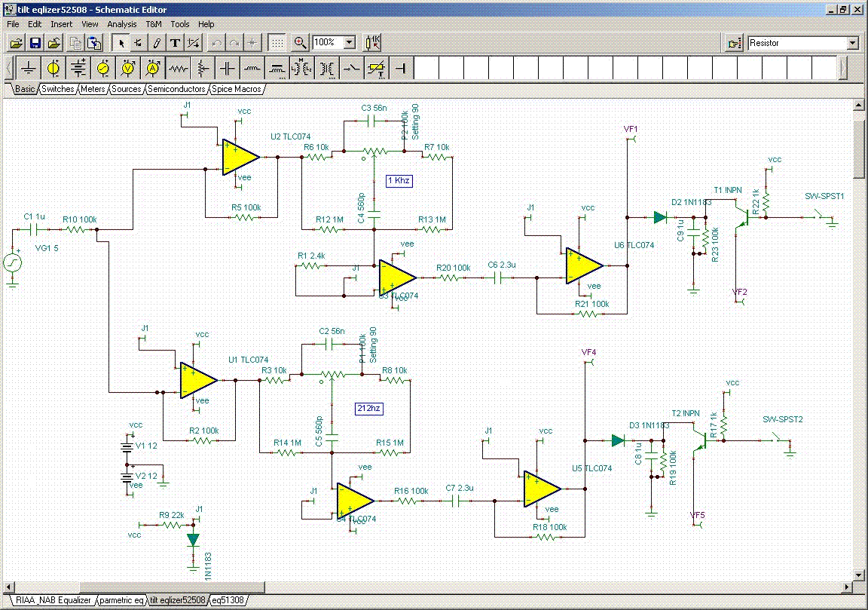Select the Capacitor component icon
This screenshot has width=868, height=610.
click(x=228, y=68)
